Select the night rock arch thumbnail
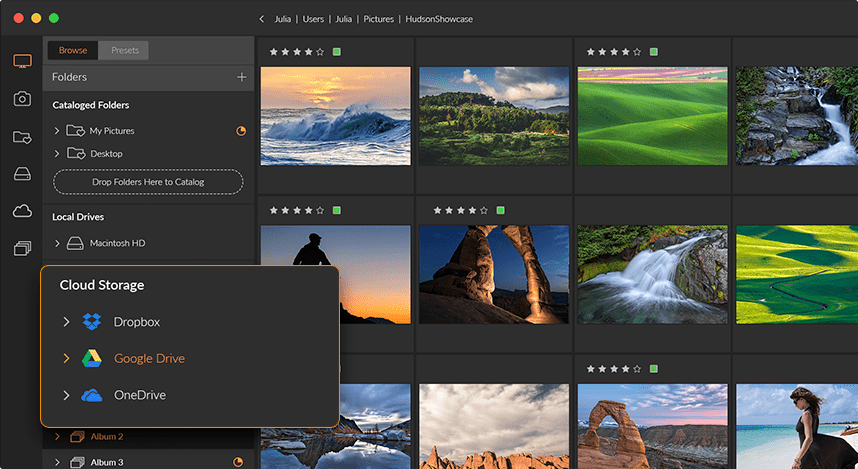The width and height of the screenshot is (858, 469). pos(494,274)
